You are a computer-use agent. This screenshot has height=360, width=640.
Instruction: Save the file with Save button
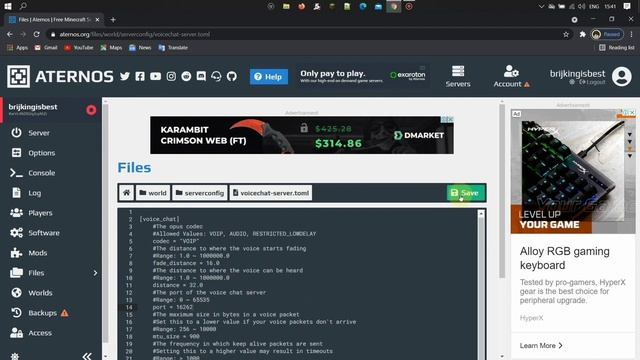click(465, 193)
